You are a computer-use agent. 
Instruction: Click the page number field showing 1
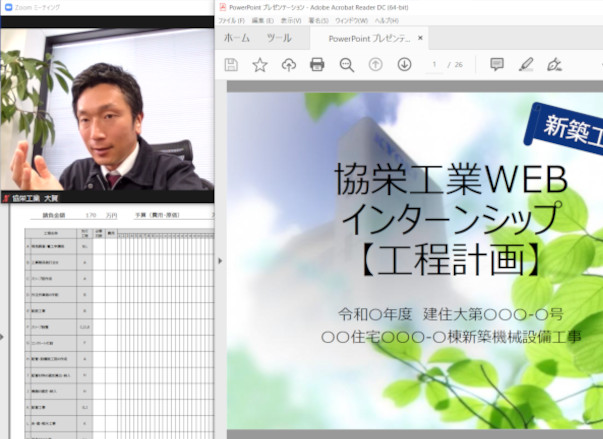[434, 65]
